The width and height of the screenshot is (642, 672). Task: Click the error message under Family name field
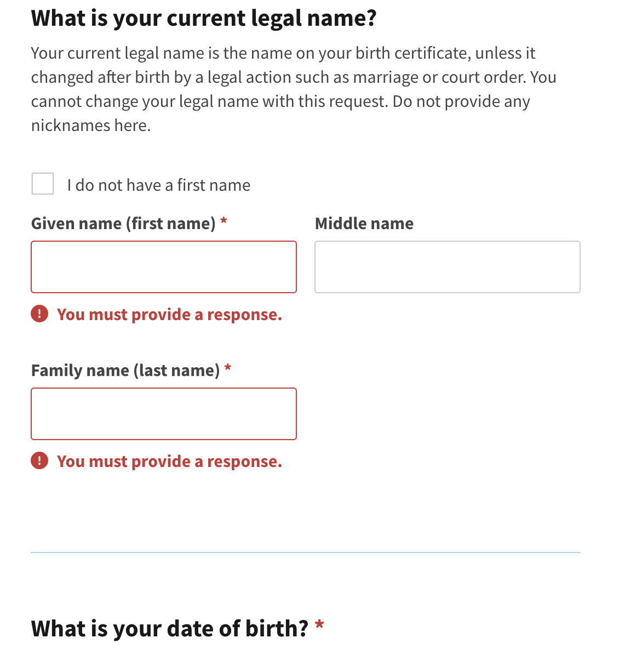169,462
